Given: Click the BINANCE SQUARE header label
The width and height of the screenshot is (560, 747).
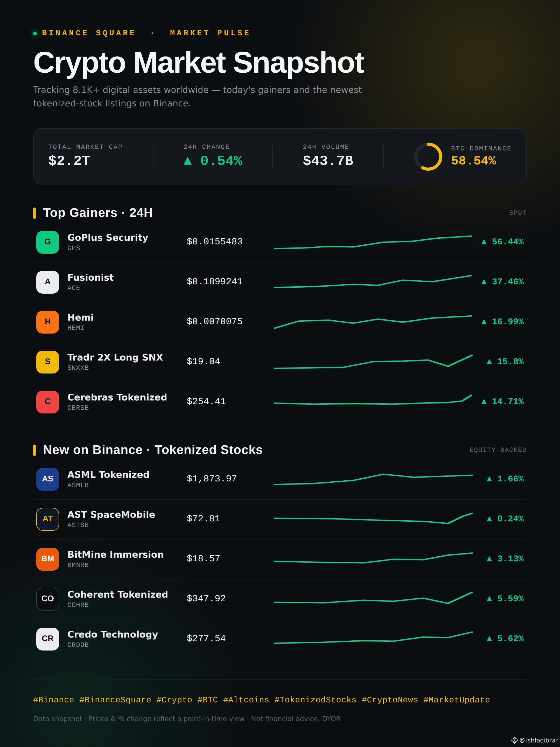Looking at the screenshot, I should click(88, 33).
